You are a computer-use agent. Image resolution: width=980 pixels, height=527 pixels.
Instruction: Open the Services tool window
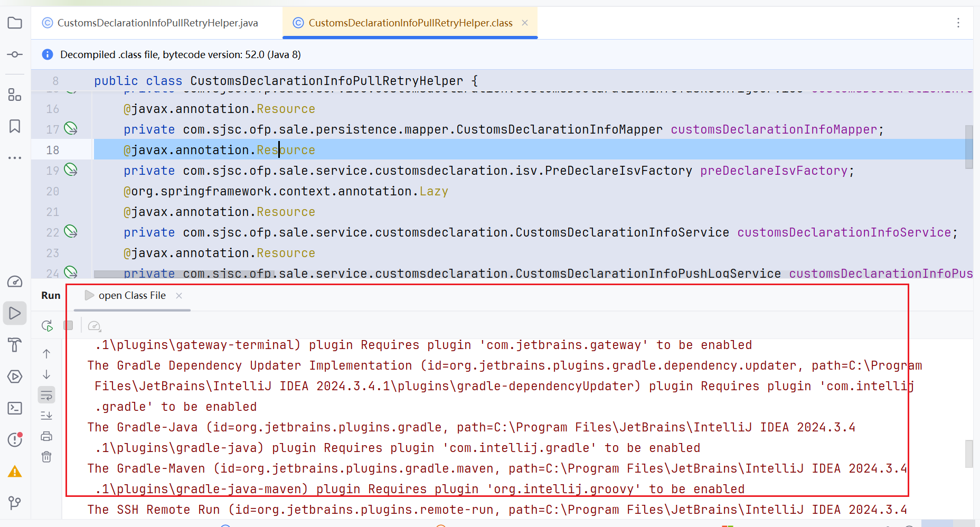[x=15, y=377]
